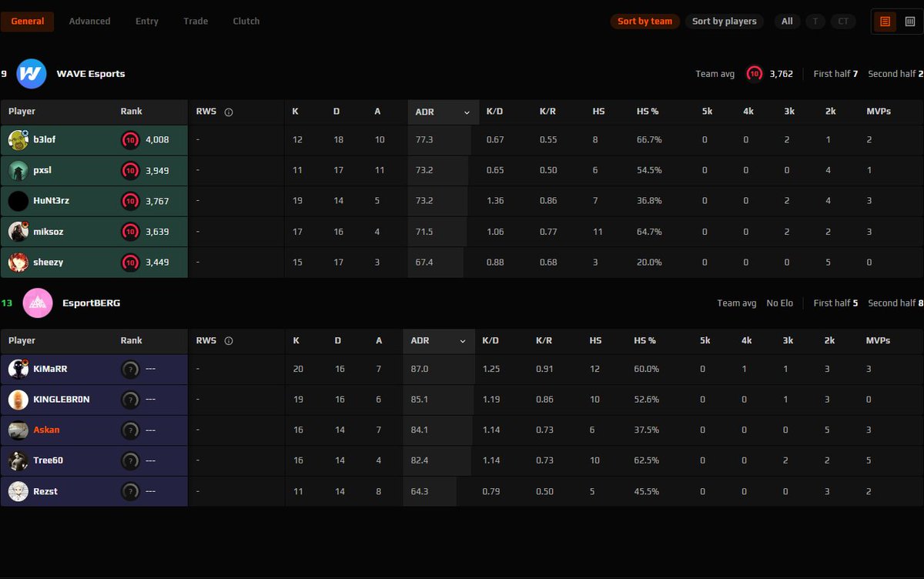Select sheezy's Elo value 3,449
The height and width of the screenshot is (579, 924).
click(x=157, y=263)
